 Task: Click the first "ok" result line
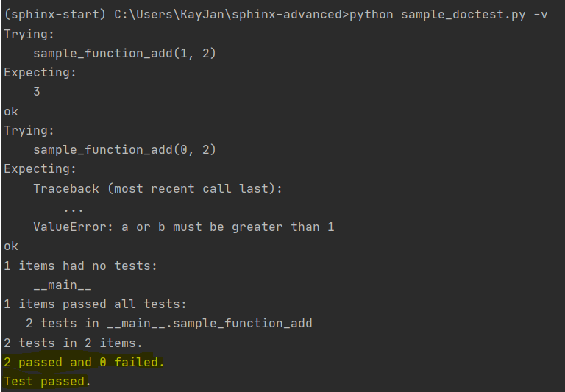(x=11, y=111)
